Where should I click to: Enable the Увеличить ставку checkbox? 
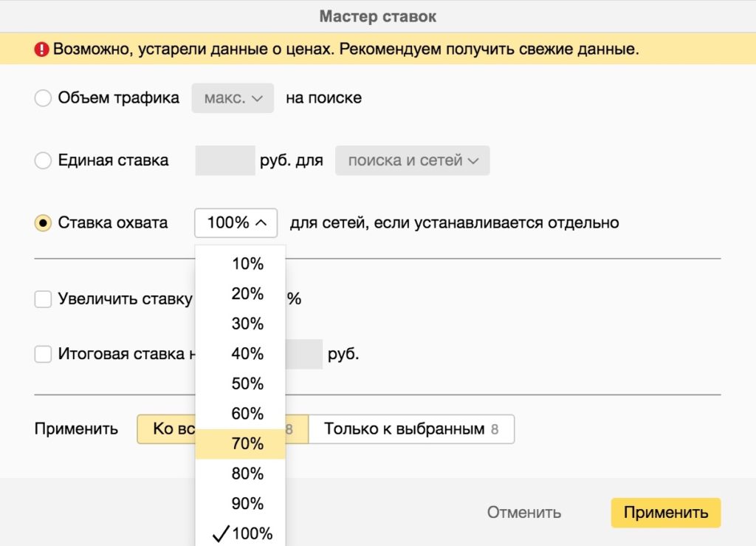click(x=44, y=299)
